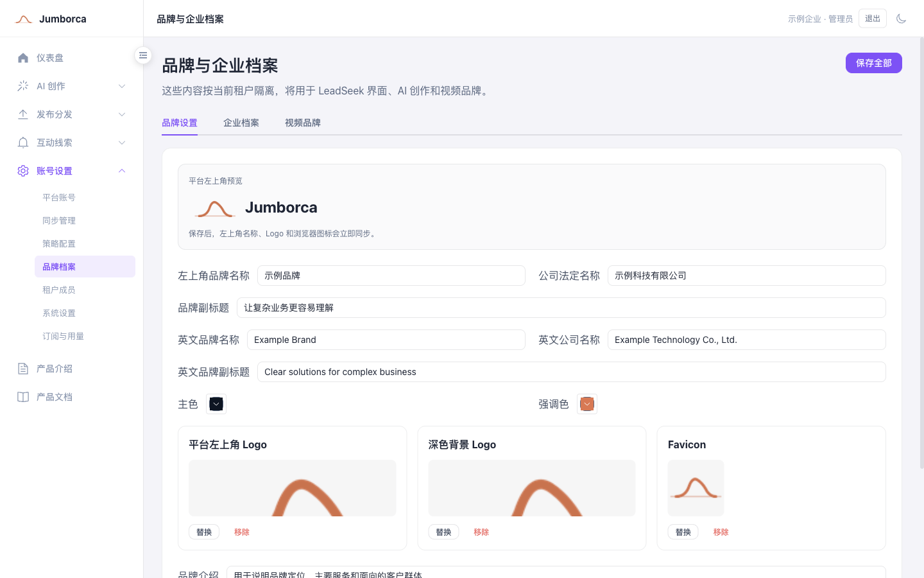The image size is (924, 578).
Task: Click the 互动线索 bell icon
Action: pos(23,143)
